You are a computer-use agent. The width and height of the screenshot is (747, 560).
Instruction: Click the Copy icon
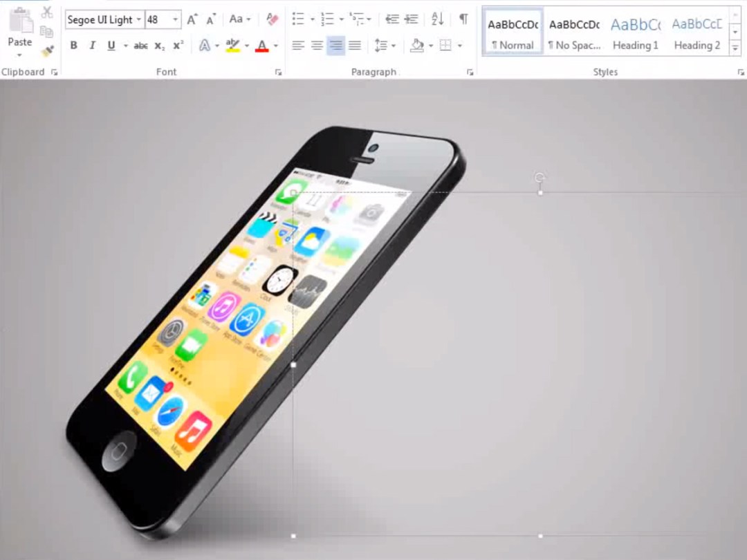click(47, 31)
